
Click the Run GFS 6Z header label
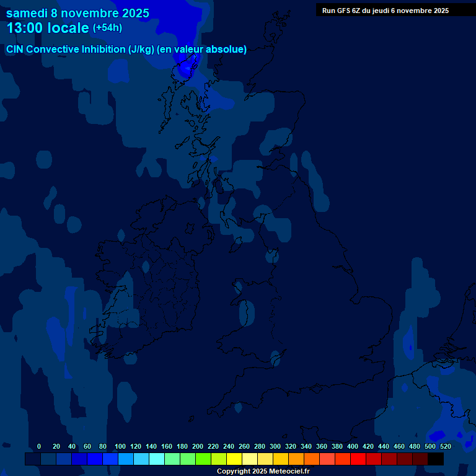[386, 10]
